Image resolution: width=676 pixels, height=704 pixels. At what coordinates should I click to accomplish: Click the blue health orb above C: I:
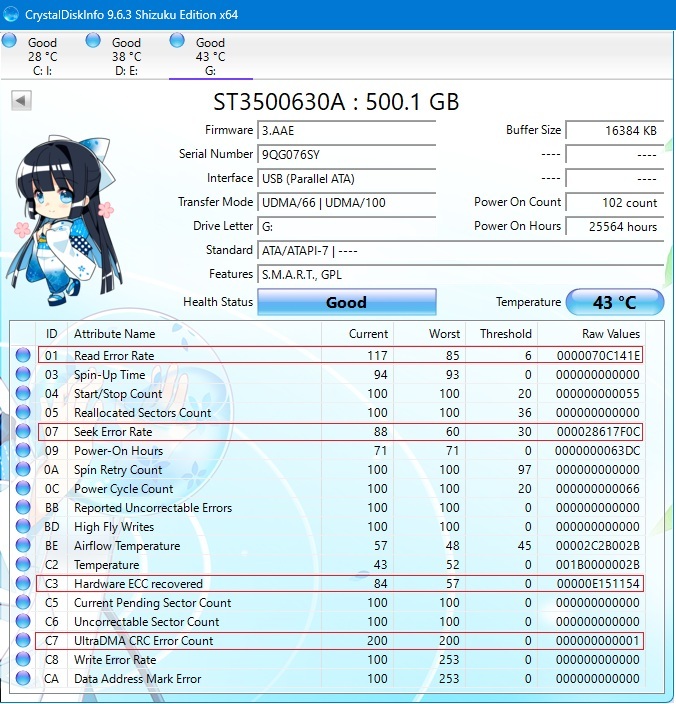tap(9, 40)
